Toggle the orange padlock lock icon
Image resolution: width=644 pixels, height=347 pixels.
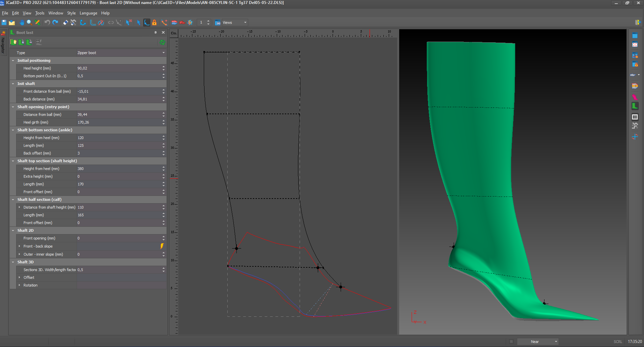click(154, 23)
